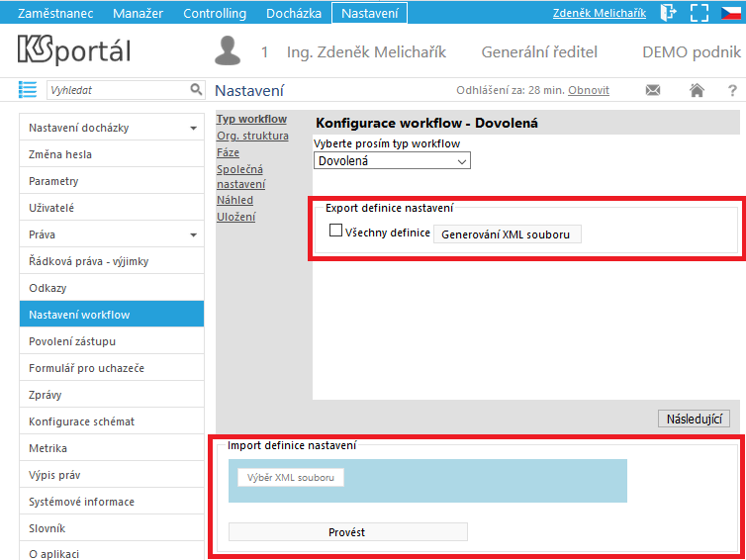Click the DEMO podnik header text
The height and width of the screenshot is (560, 746).
click(692, 51)
